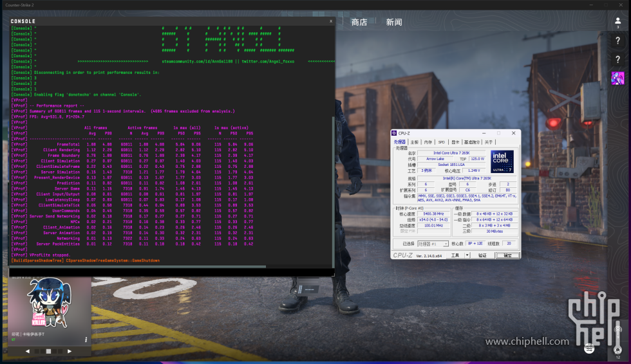Show previous featured store item
631x364 pixels.
point(27,351)
